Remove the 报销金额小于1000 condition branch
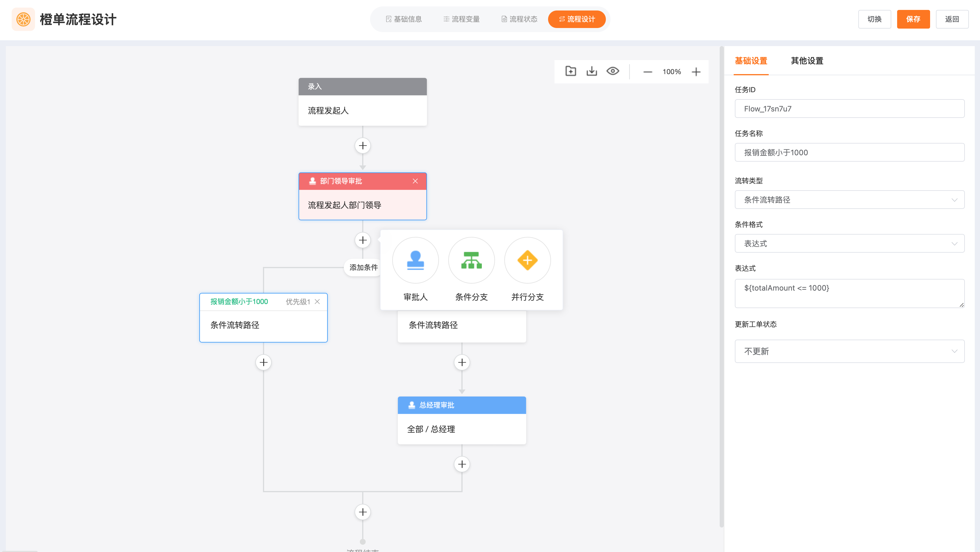The width and height of the screenshot is (980, 552). (317, 301)
